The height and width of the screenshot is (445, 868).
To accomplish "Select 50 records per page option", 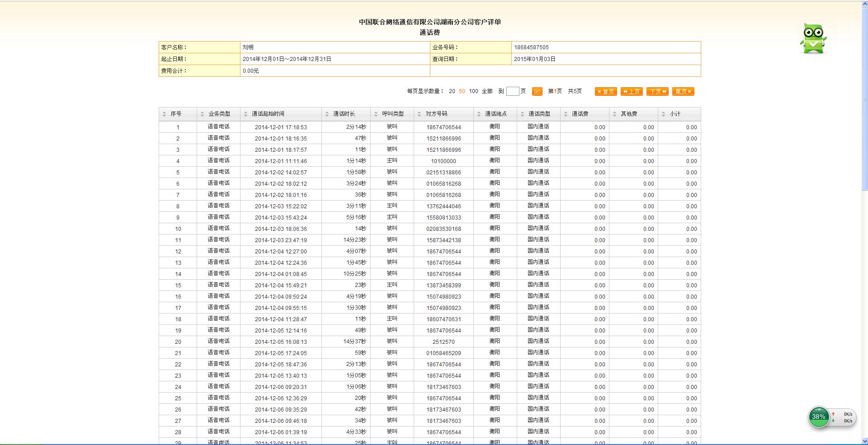I will (462, 91).
